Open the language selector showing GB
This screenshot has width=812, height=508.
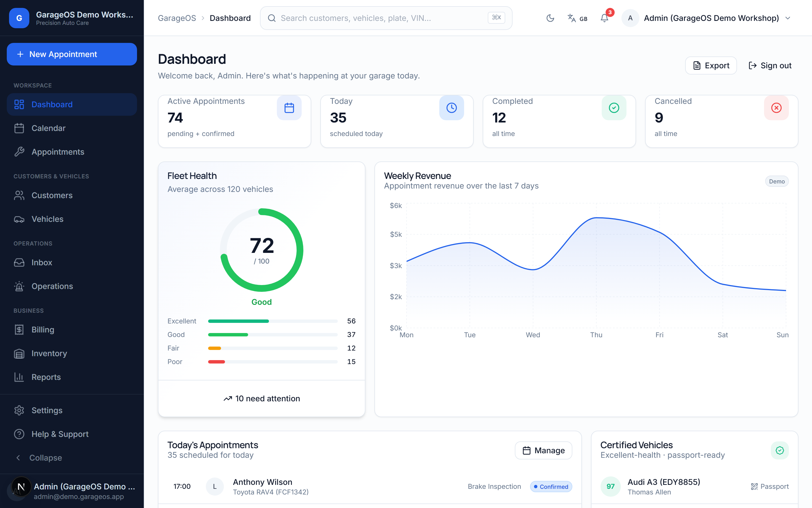click(x=577, y=18)
